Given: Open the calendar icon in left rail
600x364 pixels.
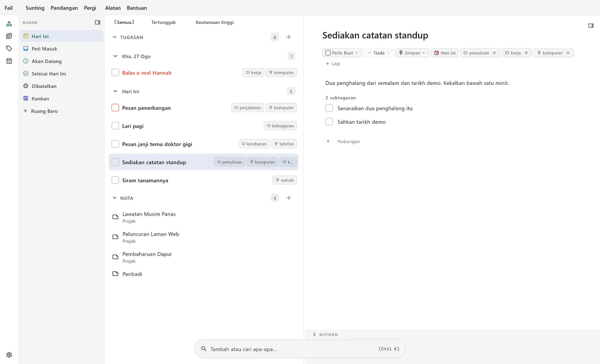Looking at the screenshot, I should pyautogui.click(x=9, y=61).
